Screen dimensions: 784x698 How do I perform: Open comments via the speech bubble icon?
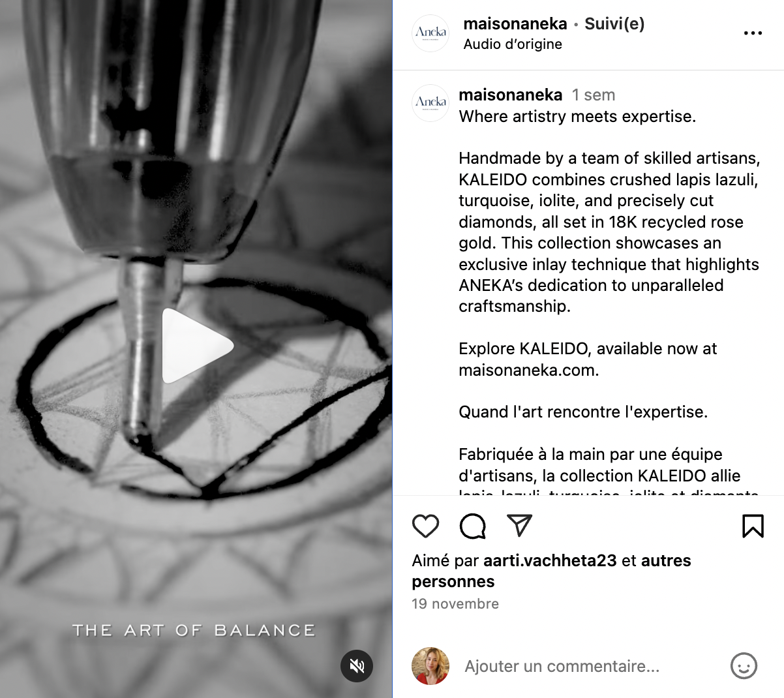coord(473,526)
